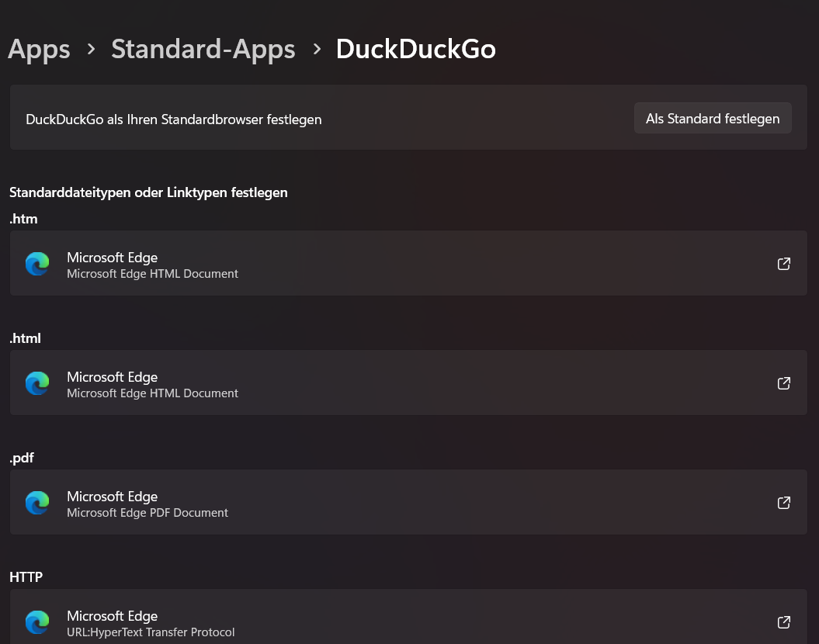Open the 'URL:HyperText Transfer Protocol' entry
Viewport: 819px width, 644px height.
click(151, 632)
